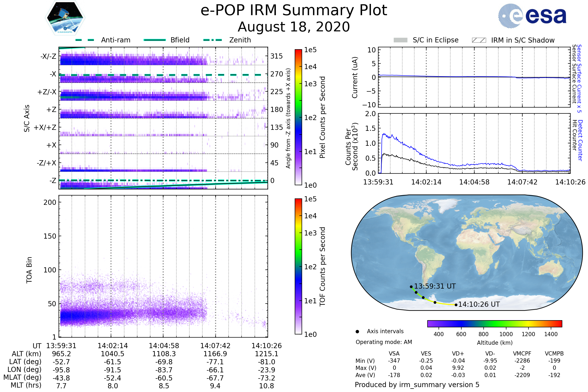The height and width of the screenshot is (392, 588).
Task: Click the +Z/-X axis row label
Action: point(47,92)
